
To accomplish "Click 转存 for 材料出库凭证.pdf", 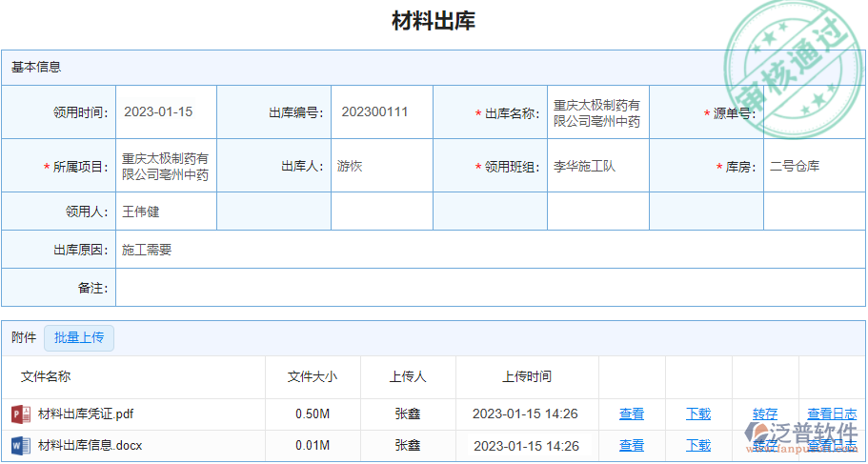I will 765,414.
